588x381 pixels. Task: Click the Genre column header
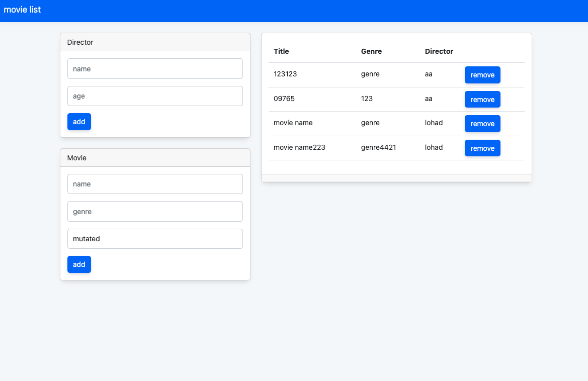click(371, 51)
